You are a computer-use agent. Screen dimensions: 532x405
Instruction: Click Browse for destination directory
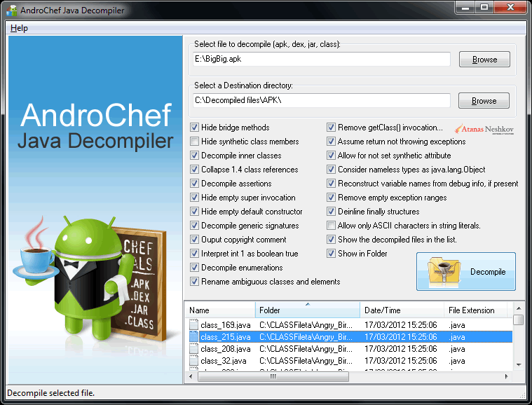(x=484, y=101)
